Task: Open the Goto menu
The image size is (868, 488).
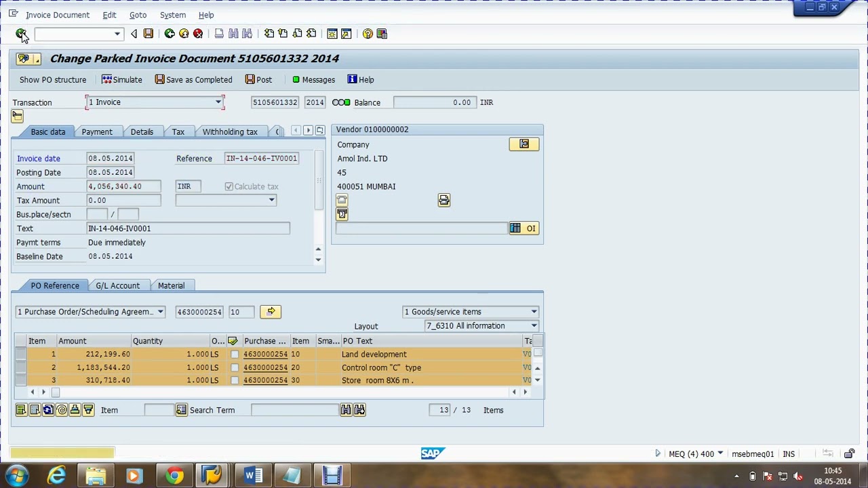Action: point(138,15)
